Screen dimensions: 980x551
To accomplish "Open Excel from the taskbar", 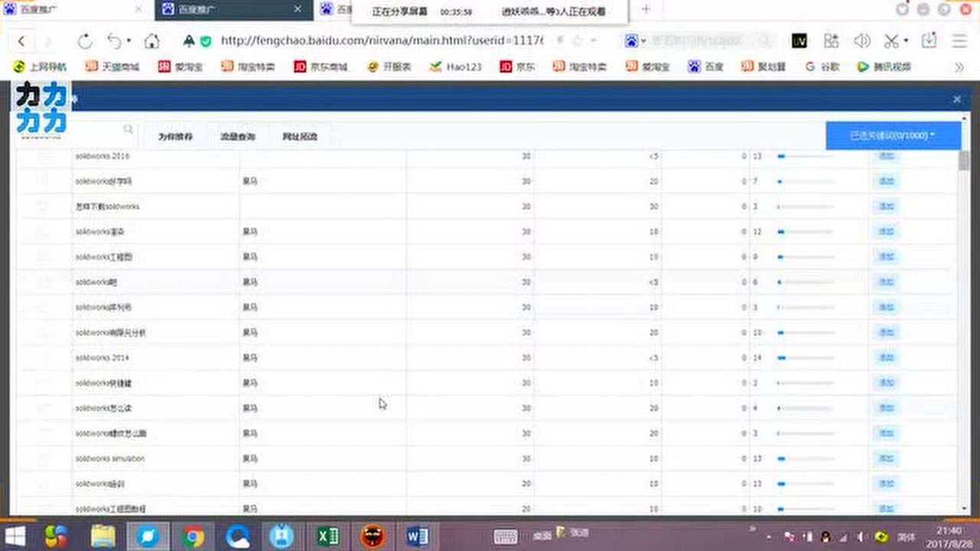I will pos(328,536).
